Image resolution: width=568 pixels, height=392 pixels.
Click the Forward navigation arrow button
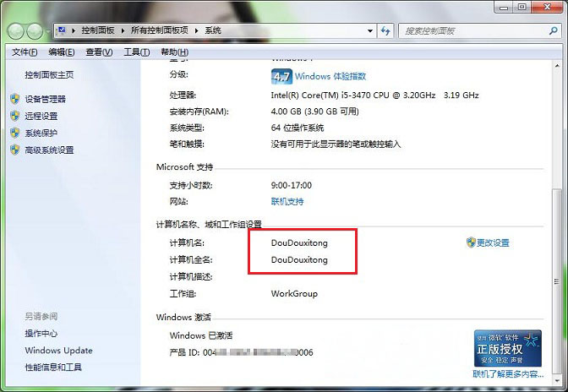point(35,32)
